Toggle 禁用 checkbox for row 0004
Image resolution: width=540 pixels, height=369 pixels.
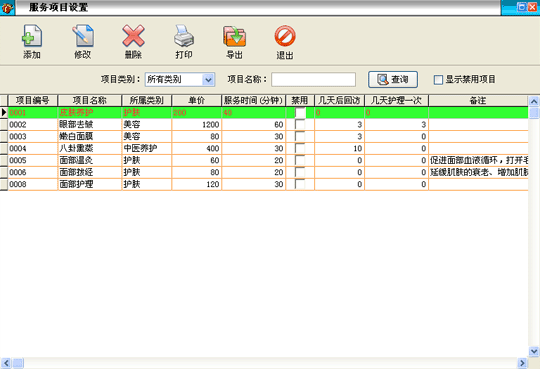(300, 148)
